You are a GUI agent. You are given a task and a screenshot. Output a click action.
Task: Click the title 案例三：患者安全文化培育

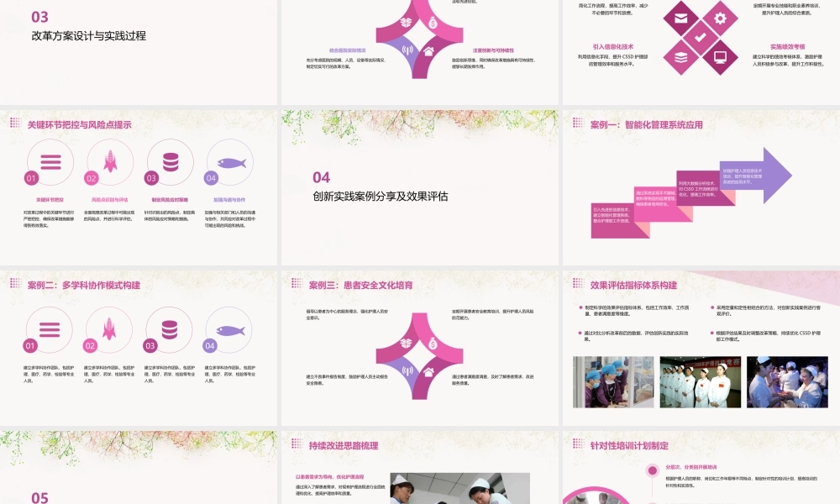click(x=360, y=285)
